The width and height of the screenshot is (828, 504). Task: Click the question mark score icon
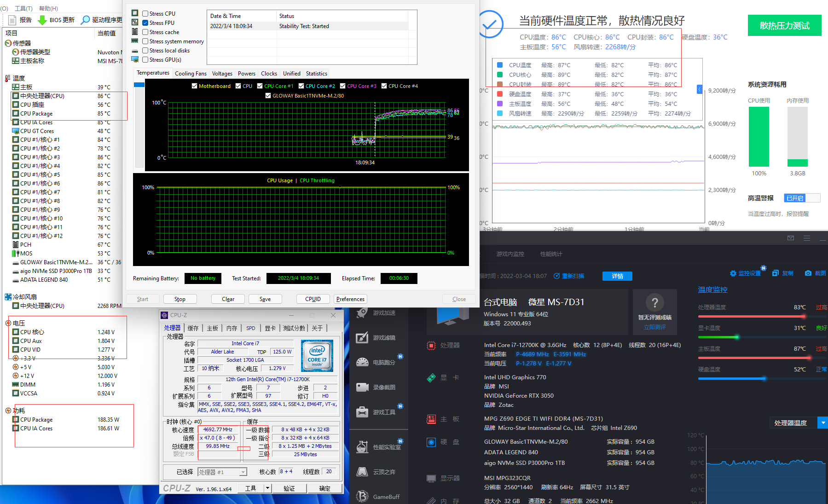click(x=654, y=302)
